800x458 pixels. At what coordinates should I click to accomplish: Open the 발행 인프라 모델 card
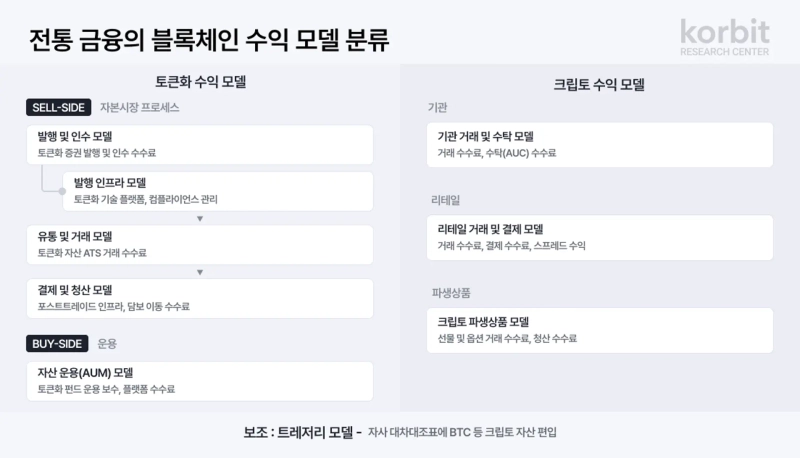(x=216, y=190)
